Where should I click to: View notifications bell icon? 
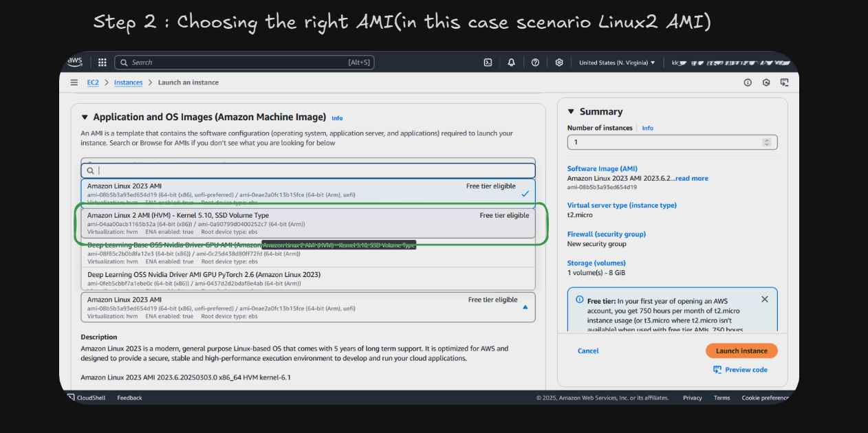tap(511, 62)
